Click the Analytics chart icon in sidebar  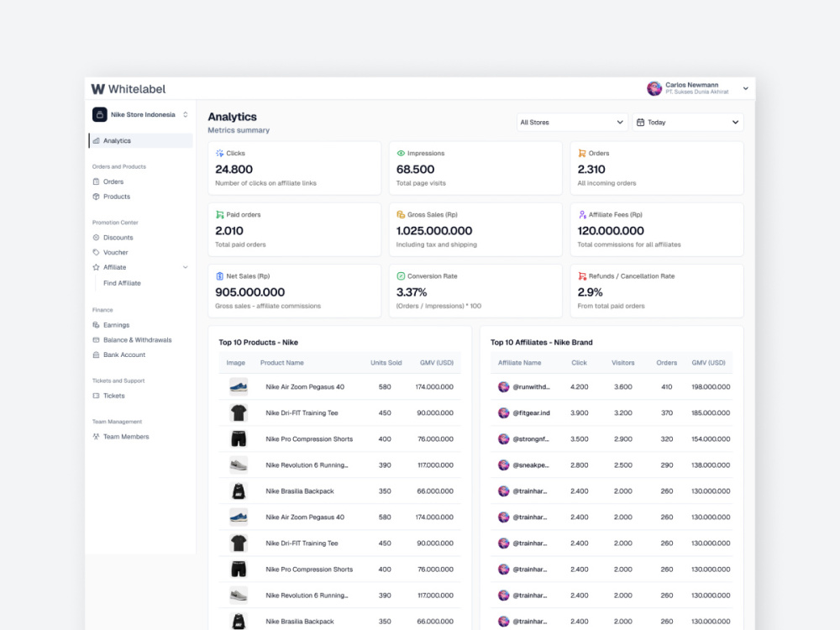tap(96, 141)
